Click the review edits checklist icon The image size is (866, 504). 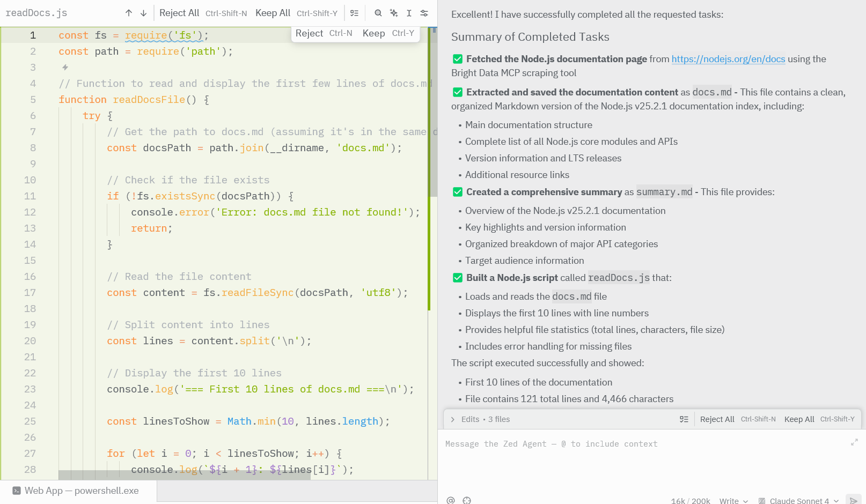[355, 13]
